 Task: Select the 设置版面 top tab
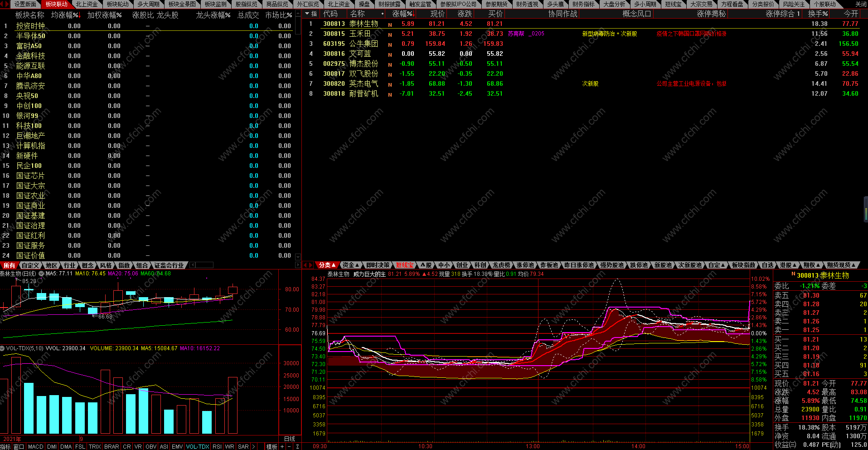point(25,4)
